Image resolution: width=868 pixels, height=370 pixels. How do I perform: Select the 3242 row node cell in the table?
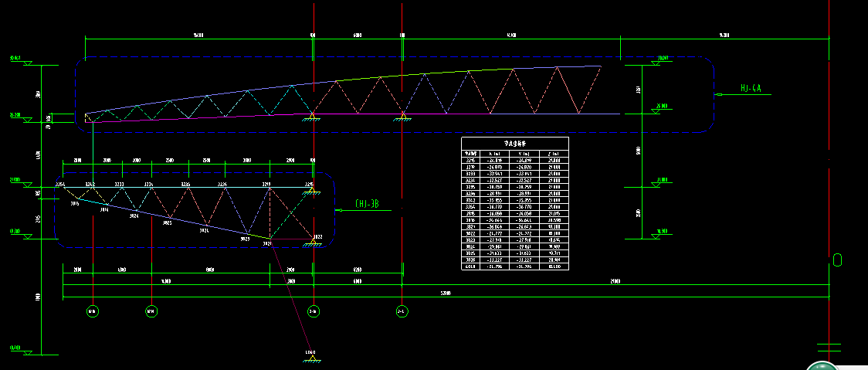(471, 201)
